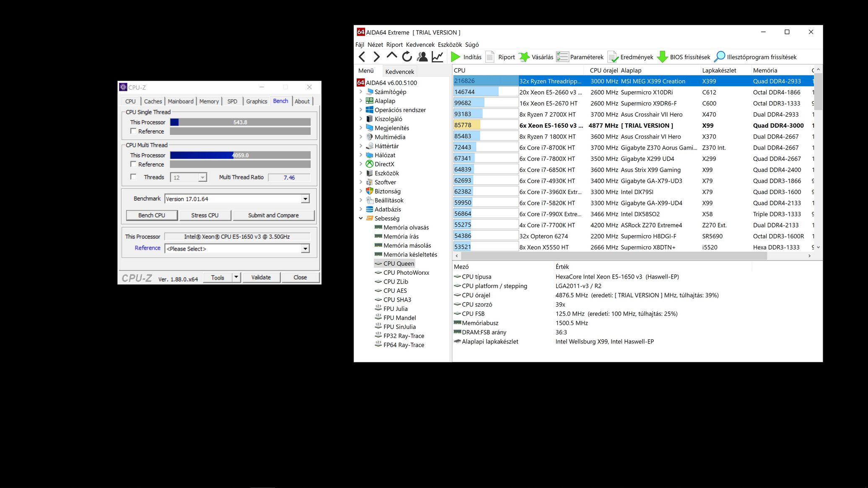Open the Threads count dropdown in CPU-Z
Screen dimensions: 868x488
[x=202, y=178]
